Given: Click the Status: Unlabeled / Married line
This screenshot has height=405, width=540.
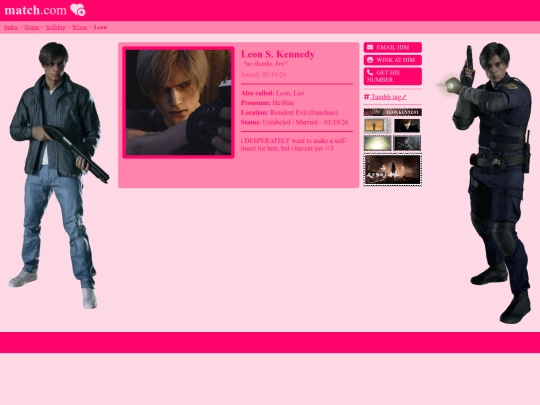Looking at the screenshot, I should coord(295,122).
